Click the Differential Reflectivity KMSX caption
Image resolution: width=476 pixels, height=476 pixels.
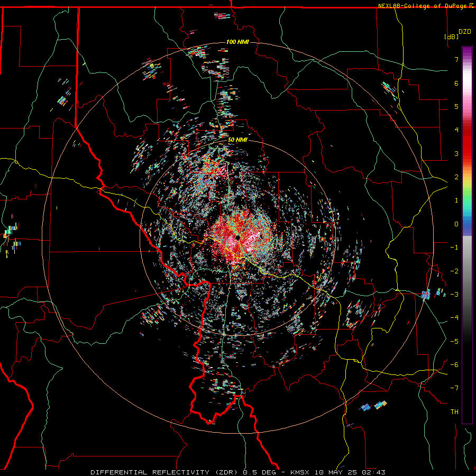pyautogui.click(x=238, y=472)
